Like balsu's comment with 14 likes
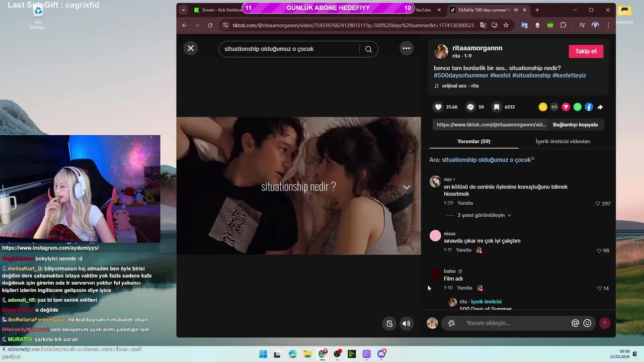 coord(599,288)
